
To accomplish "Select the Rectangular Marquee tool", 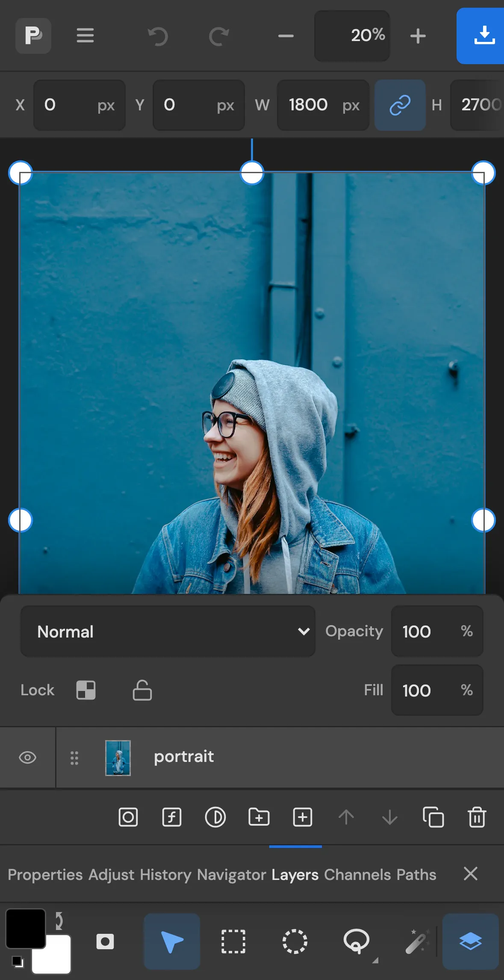I will (233, 942).
